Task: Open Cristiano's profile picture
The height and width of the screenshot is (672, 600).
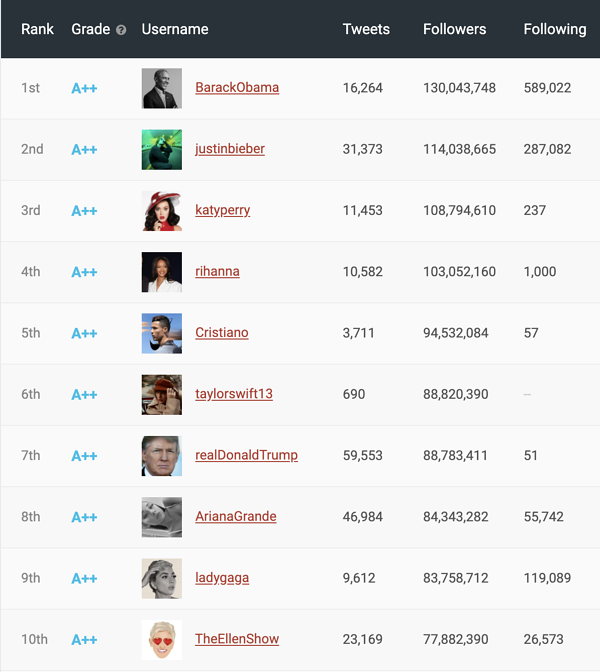Action: [x=162, y=333]
